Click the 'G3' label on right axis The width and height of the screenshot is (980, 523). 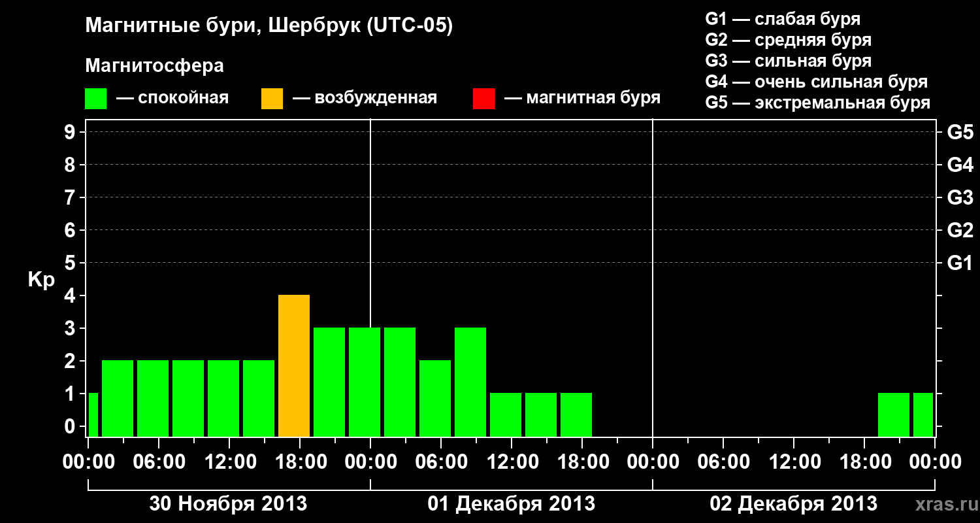point(960,197)
